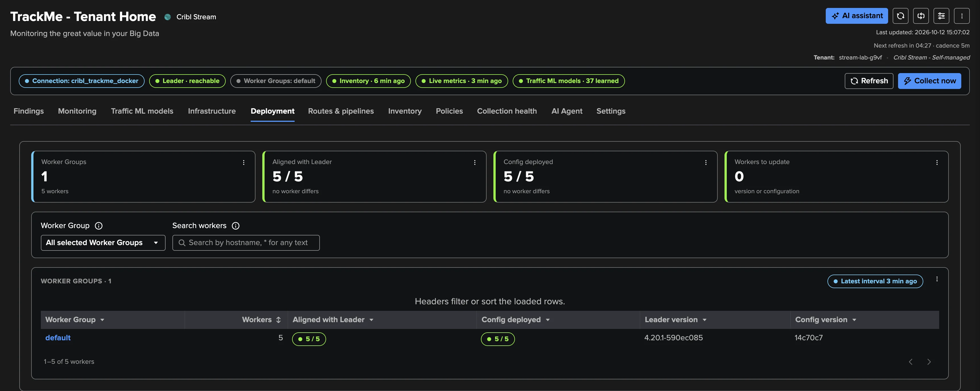Click the 5 / 5 Aligned with Leader badge in table
The height and width of the screenshot is (391, 980).
309,339
